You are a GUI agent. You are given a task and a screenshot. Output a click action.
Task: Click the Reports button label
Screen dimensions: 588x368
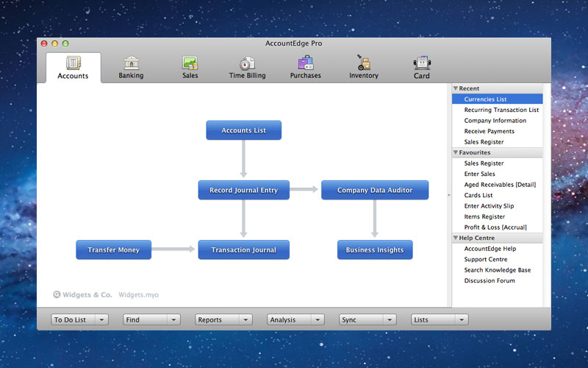pyautogui.click(x=210, y=320)
